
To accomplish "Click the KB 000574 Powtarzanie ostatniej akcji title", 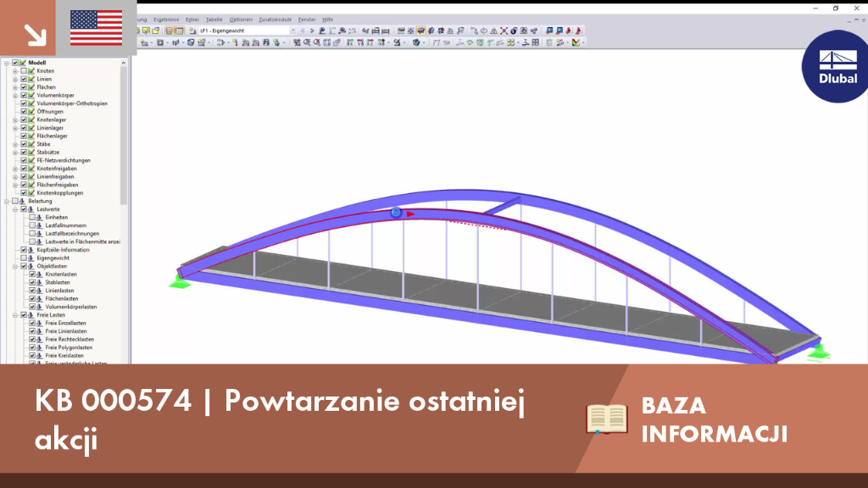I will pos(280,419).
